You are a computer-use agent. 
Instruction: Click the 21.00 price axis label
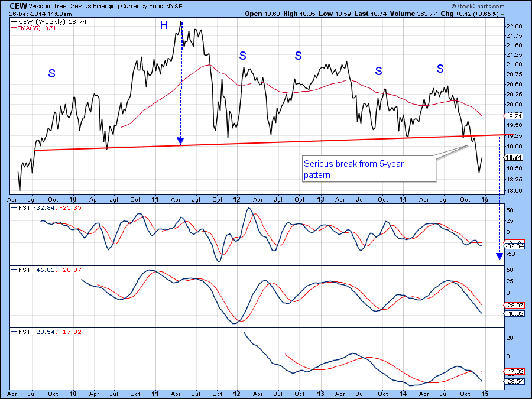coord(514,64)
